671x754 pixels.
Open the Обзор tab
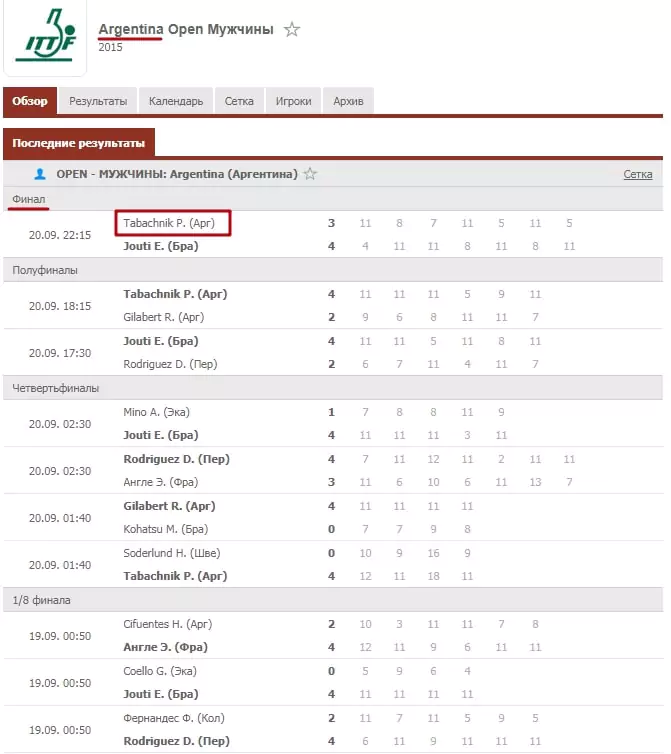coord(30,101)
